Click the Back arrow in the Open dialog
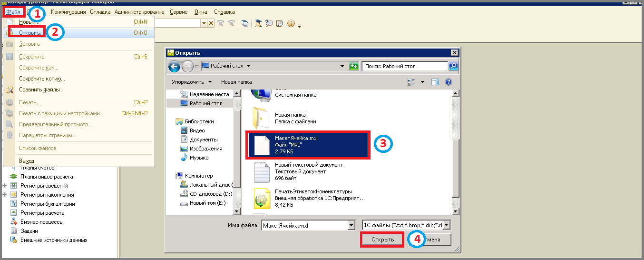The image size is (644, 260). click(x=175, y=66)
